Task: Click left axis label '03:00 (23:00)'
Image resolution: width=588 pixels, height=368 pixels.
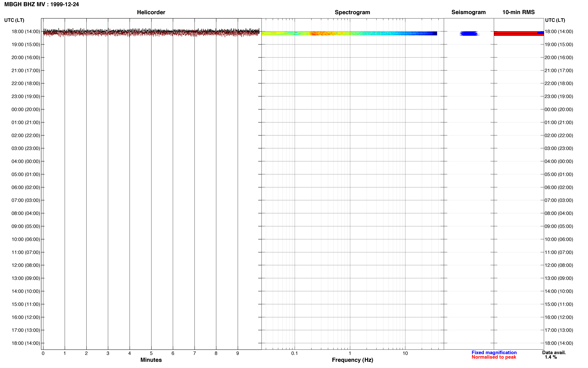Action: (x=26, y=148)
